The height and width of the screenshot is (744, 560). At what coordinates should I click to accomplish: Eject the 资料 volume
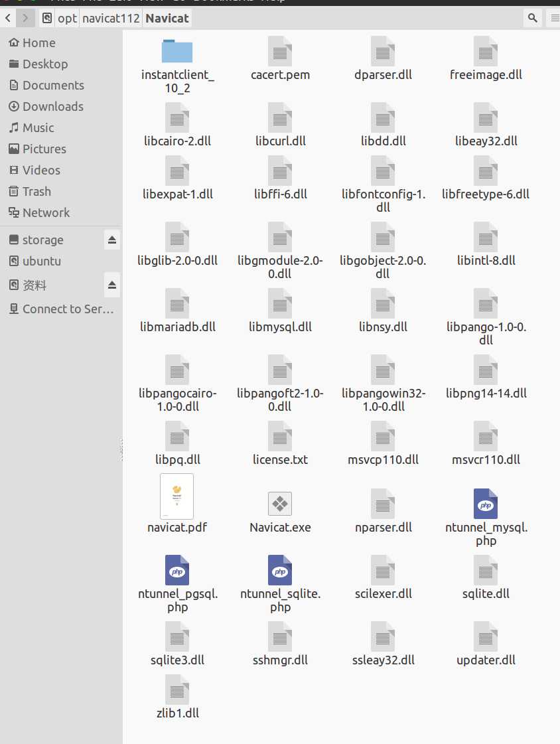112,285
